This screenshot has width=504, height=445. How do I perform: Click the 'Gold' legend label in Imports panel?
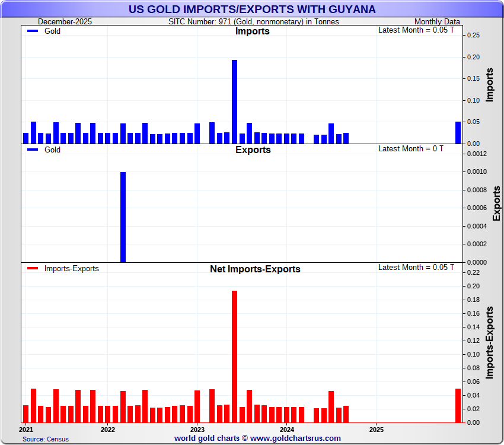tap(52, 31)
